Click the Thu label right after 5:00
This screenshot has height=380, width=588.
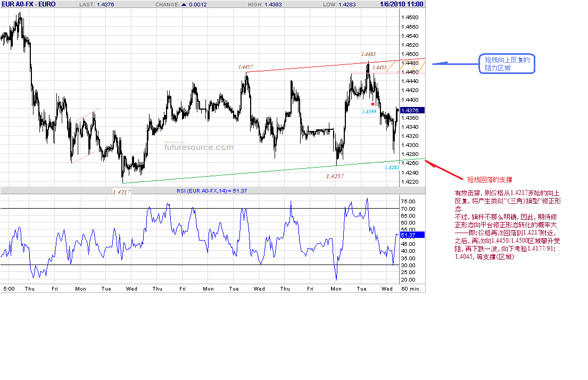30,288
